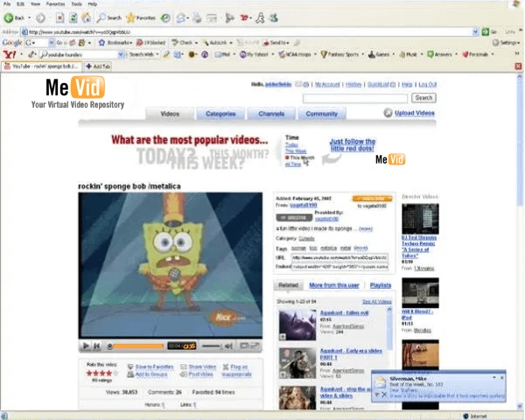Viewport: 525px width, 420px height.
Task: Go to the Home page icon
Action: [x=87, y=17]
